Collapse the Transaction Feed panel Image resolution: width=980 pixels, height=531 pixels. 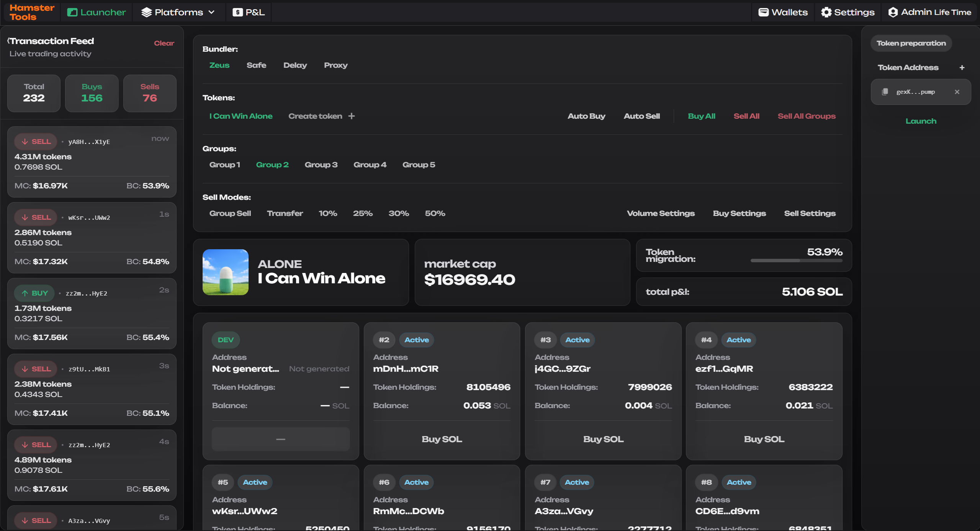(9, 41)
